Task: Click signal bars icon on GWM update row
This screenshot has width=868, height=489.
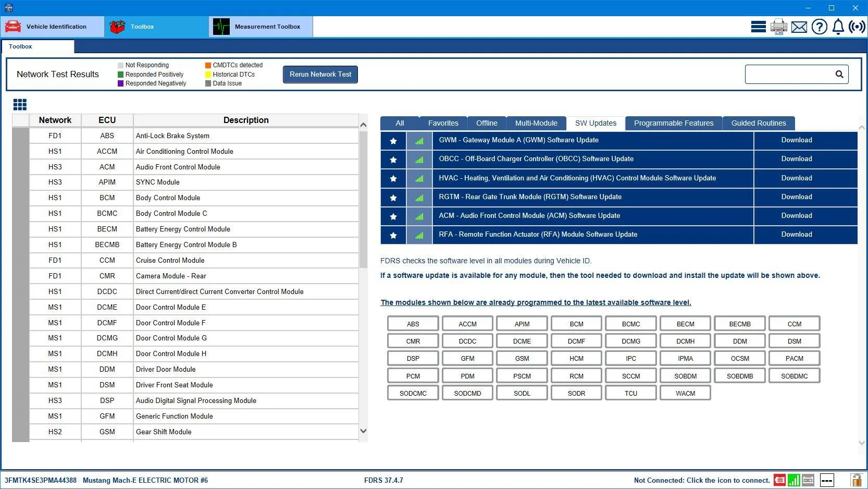Action: pos(419,141)
